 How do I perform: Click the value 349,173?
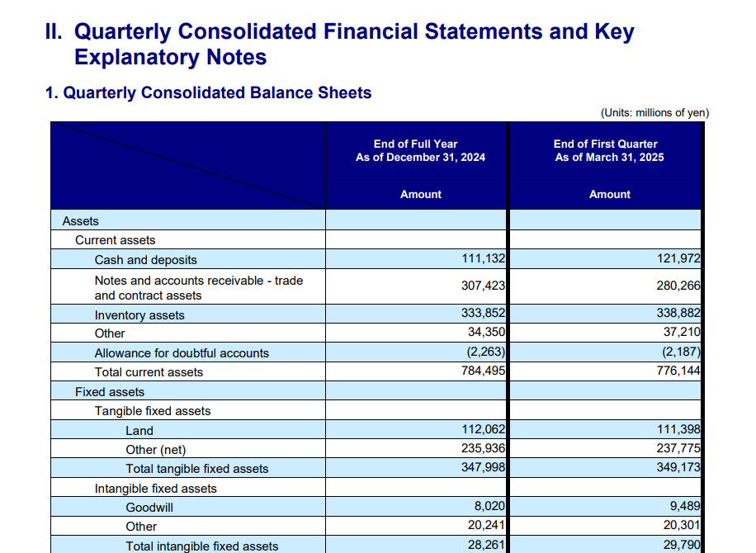tap(678, 467)
